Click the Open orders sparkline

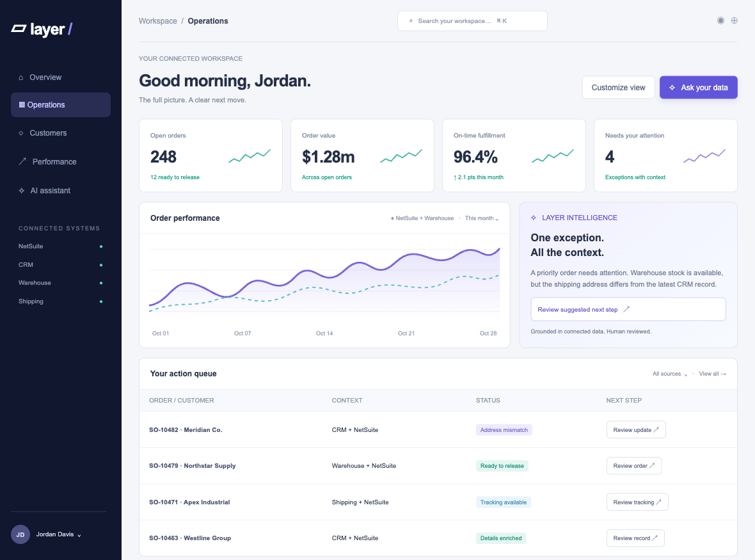pyautogui.click(x=250, y=156)
